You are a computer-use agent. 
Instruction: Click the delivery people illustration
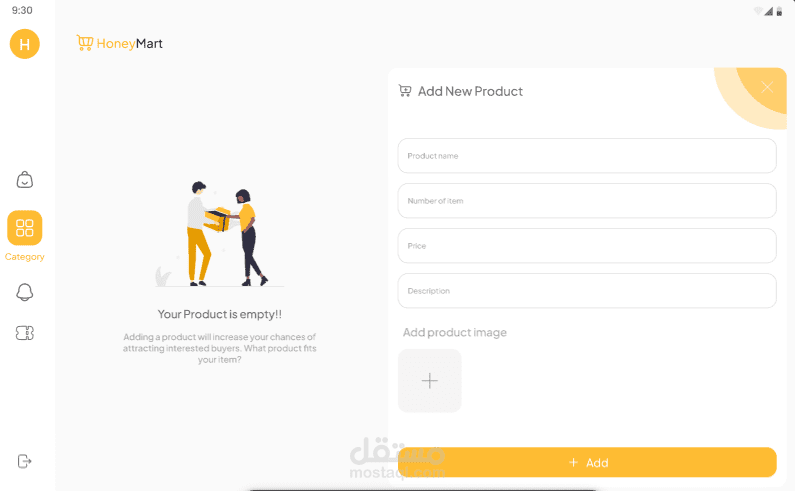(x=219, y=234)
